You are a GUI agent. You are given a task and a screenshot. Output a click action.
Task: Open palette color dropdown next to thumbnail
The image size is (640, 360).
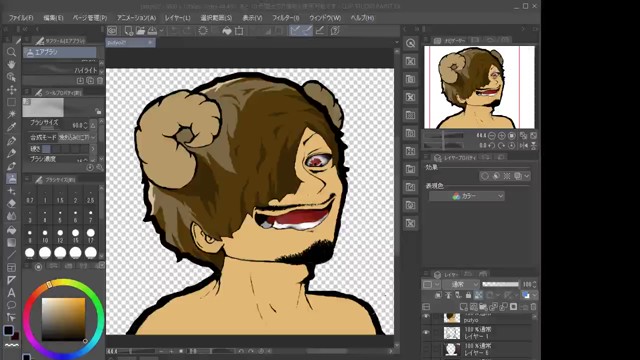(x=437, y=284)
